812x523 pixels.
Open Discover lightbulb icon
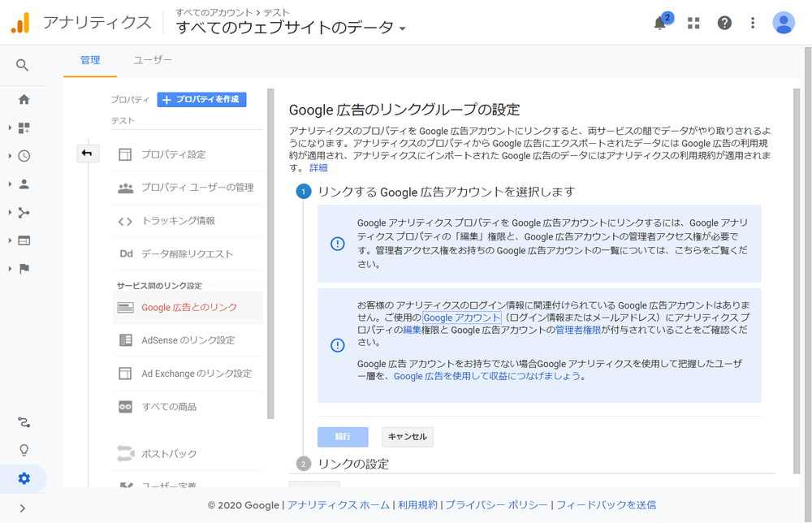point(24,450)
